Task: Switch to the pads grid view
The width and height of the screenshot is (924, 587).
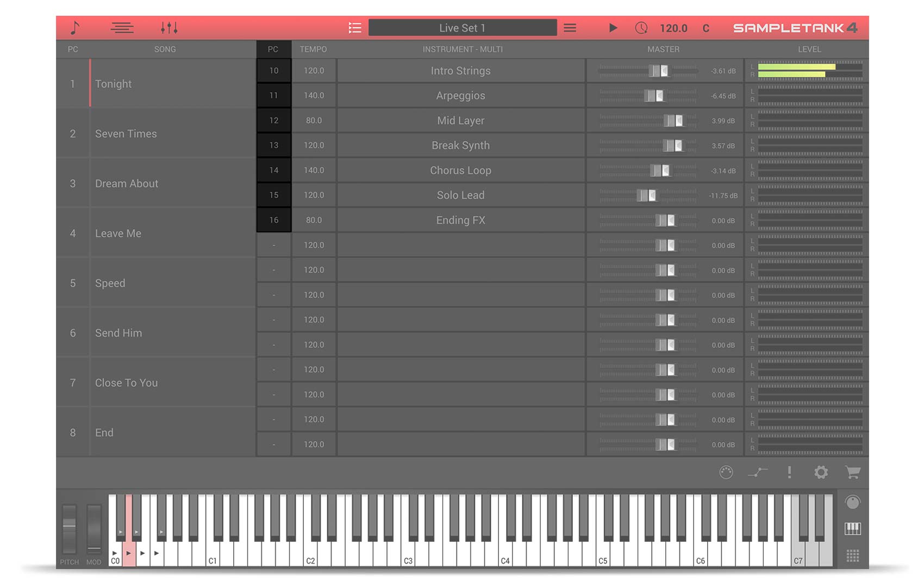Action: click(852, 555)
